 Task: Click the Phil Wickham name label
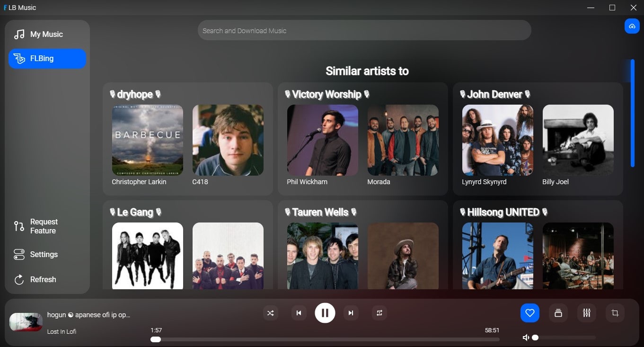[x=307, y=182]
